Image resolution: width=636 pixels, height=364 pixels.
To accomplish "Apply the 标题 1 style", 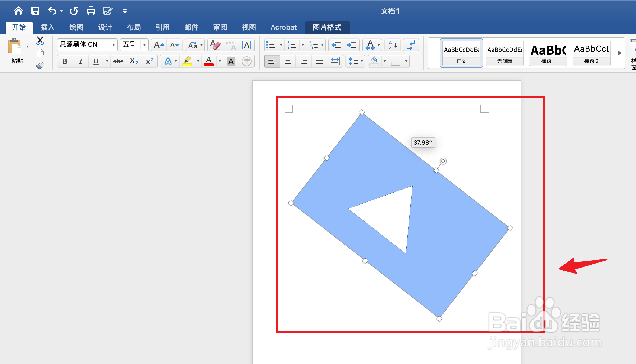I will [548, 53].
